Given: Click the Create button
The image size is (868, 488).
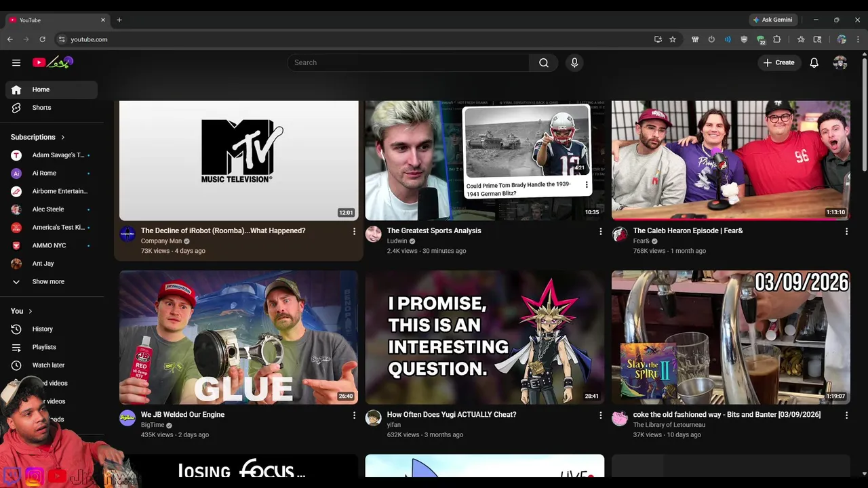Looking at the screenshot, I should pyautogui.click(x=778, y=62).
